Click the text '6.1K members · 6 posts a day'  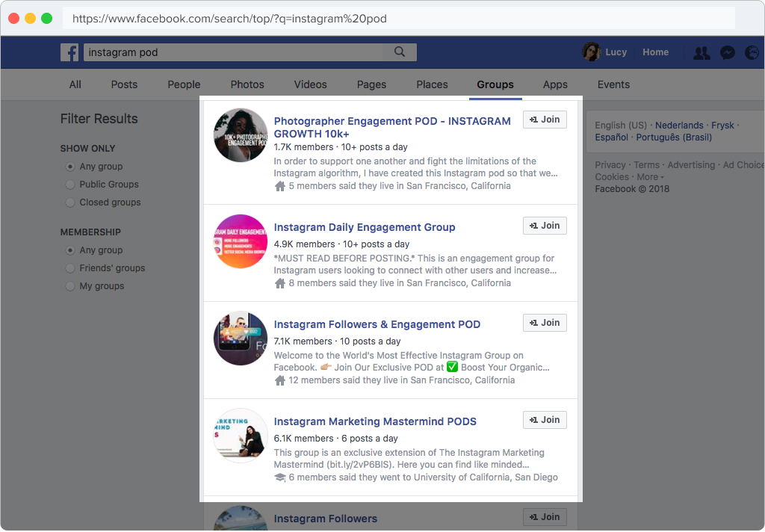point(335,439)
